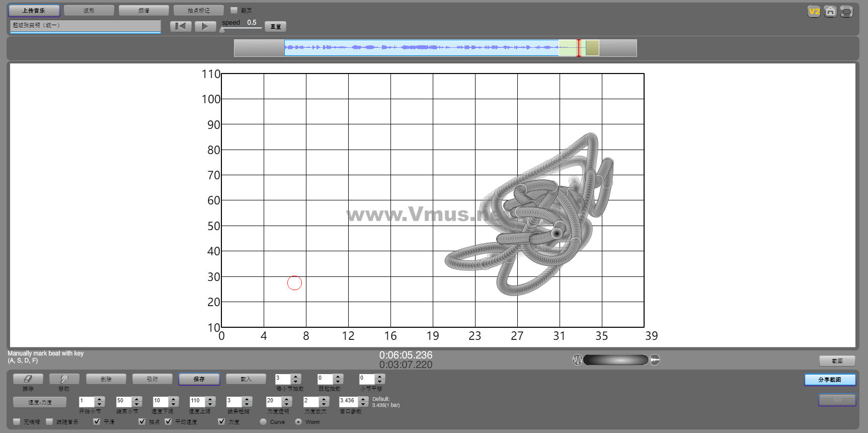Click the 窗口参数 window-parameter input field
Screen dimensions: 868x433
coord(349,401)
